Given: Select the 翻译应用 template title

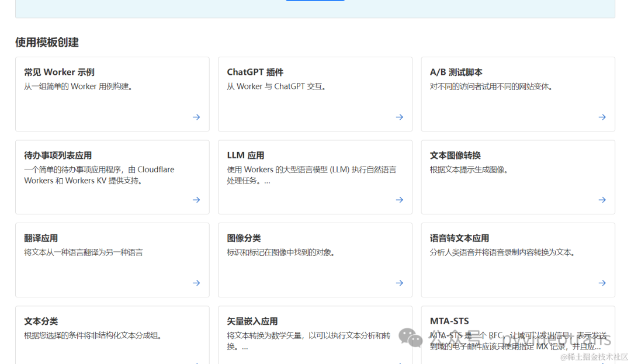Looking at the screenshot, I should [x=41, y=238].
